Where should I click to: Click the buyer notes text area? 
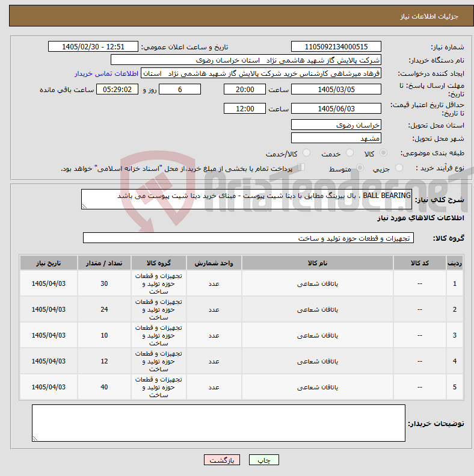coord(218,423)
